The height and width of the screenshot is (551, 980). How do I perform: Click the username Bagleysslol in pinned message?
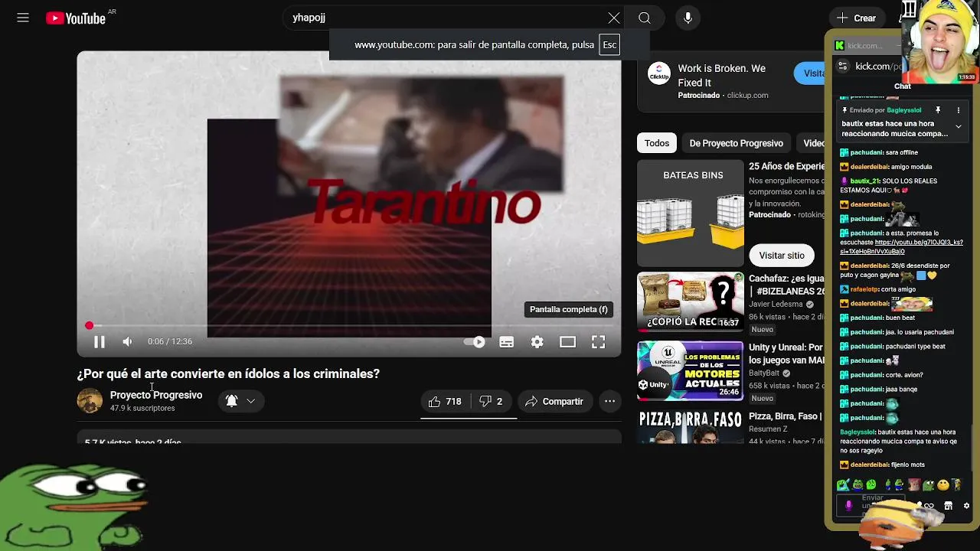904,110
